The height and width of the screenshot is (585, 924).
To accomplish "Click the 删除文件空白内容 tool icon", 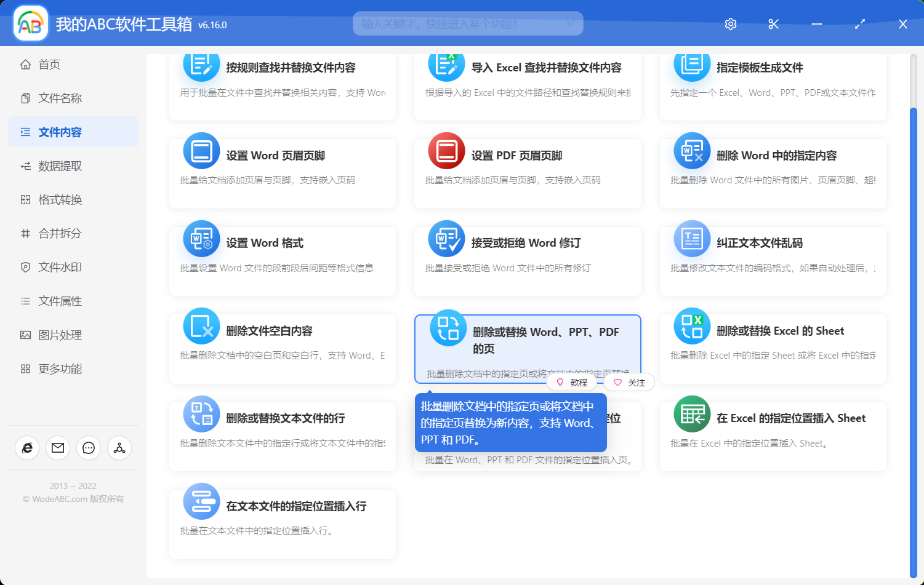I will (x=201, y=326).
